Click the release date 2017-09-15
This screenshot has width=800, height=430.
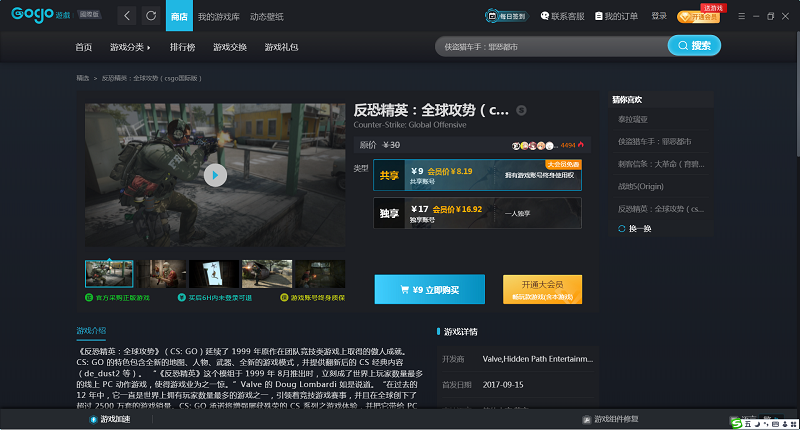tap(503, 385)
